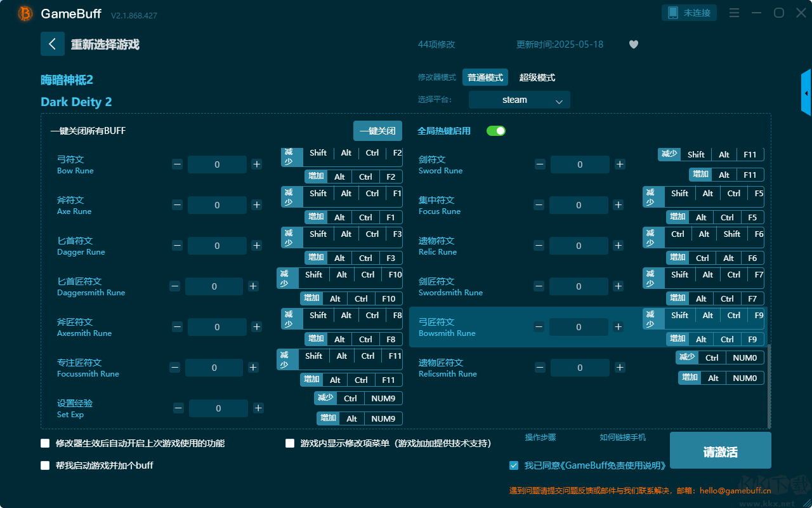812x508 pixels.
Task: Click the 请激活 activate button
Action: click(720, 451)
